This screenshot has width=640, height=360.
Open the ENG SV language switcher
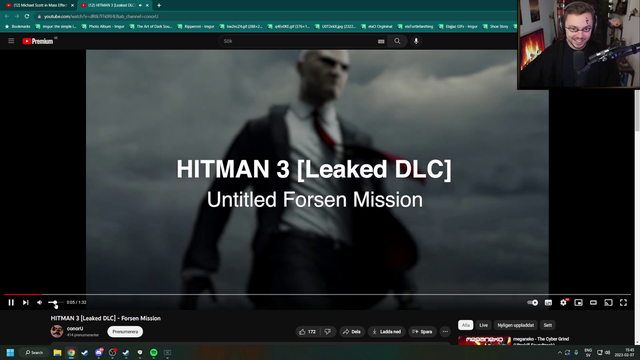(x=588, y=353)
